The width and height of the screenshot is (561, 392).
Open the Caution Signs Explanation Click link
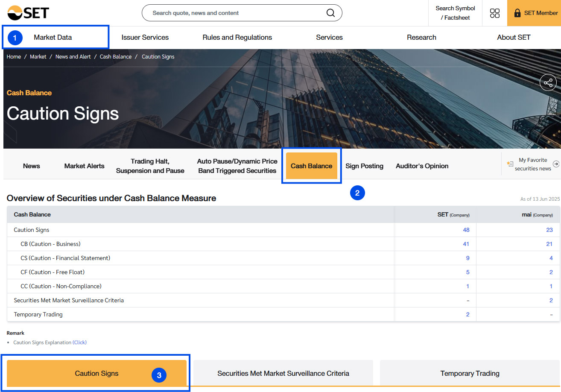click(80, 342)
